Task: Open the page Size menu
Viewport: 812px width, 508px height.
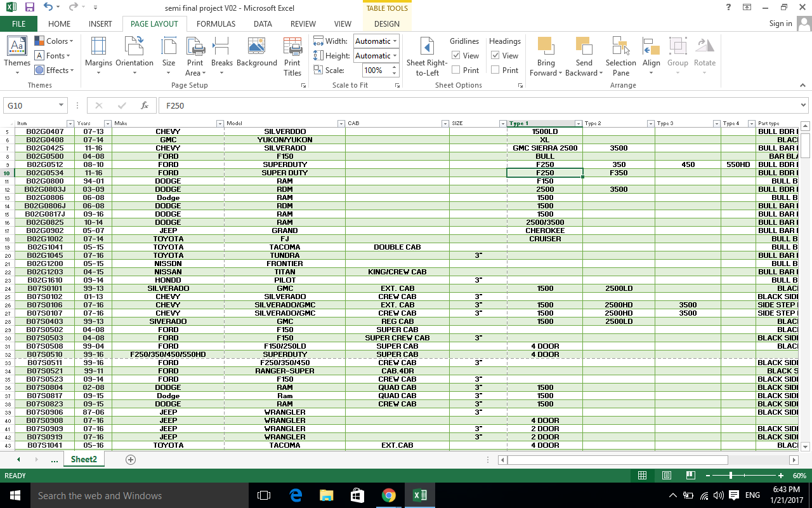Action: pos(169,56)
